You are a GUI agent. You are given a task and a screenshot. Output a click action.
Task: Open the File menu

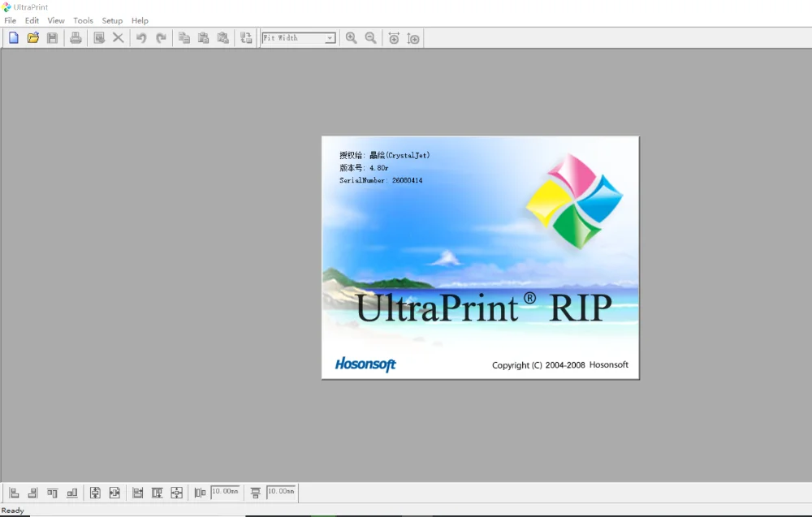pos(11,21)
